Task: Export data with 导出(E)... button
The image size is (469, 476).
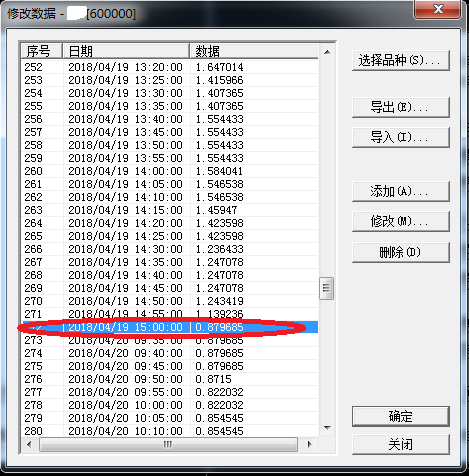Action: pyautogui.click(x=401, y=107)
